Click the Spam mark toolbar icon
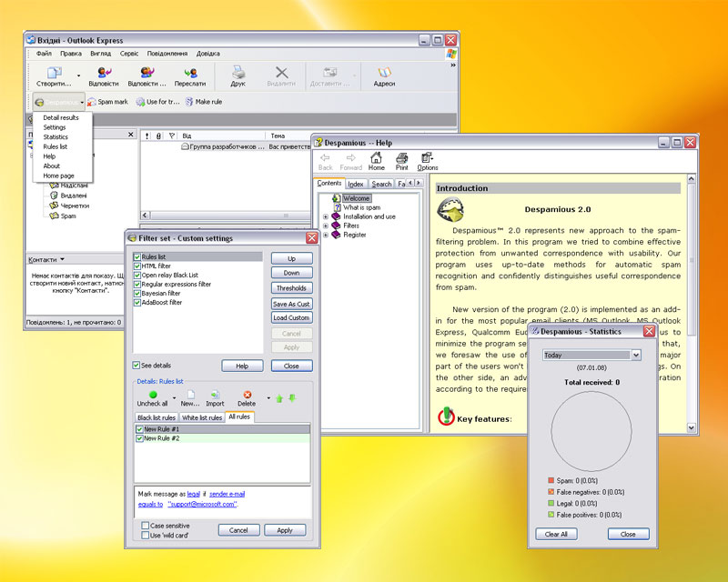 pyautogui.click(x=92, y=102)
